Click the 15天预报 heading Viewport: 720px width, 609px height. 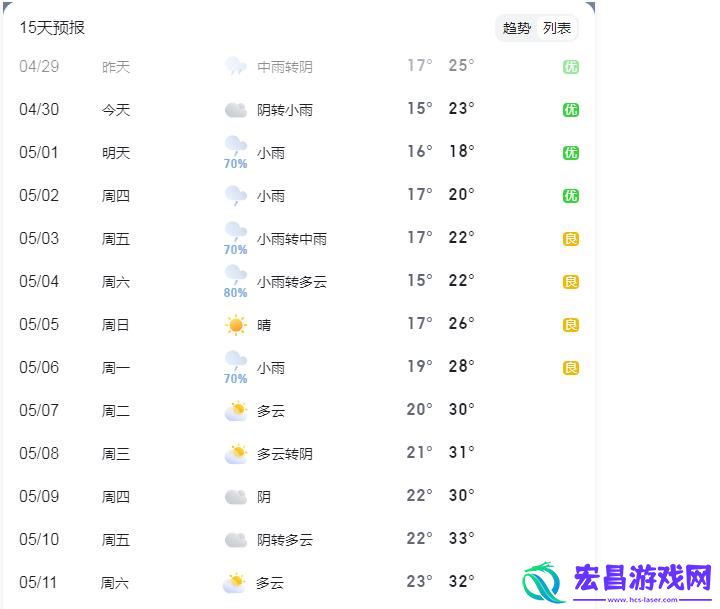(52, 28)
